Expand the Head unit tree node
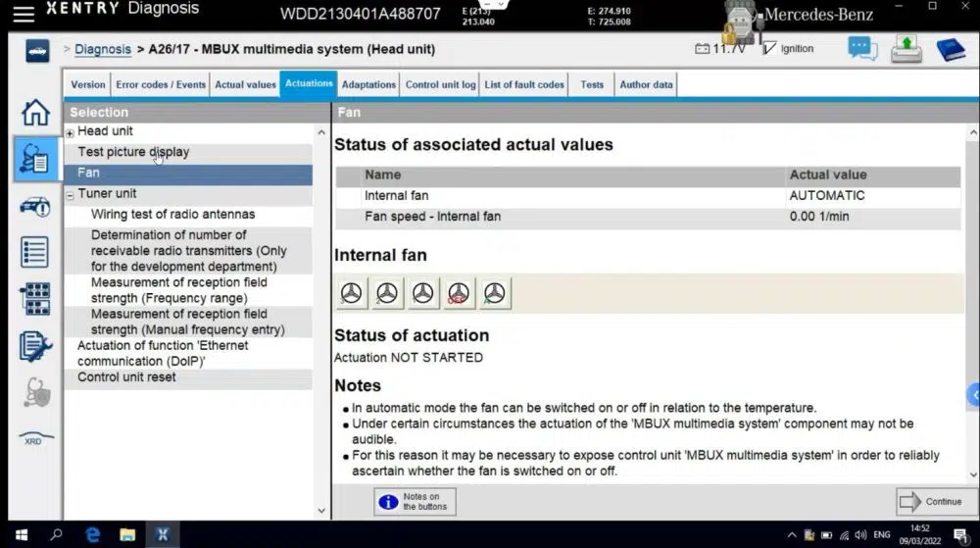980x548 pixels. point(70,133)
